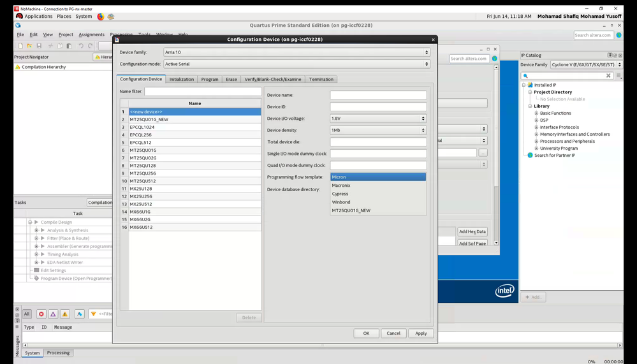The width and height of the screenshot is (637, 364).
Task: Click the Add Hex Data button
Action: pyautogui.click(x=472, y=231)
